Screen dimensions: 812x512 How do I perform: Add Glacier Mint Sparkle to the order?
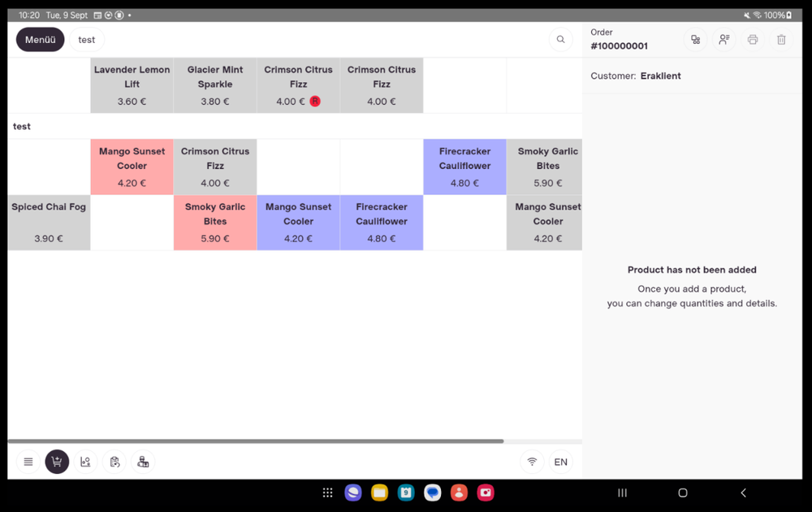point(215,85)
